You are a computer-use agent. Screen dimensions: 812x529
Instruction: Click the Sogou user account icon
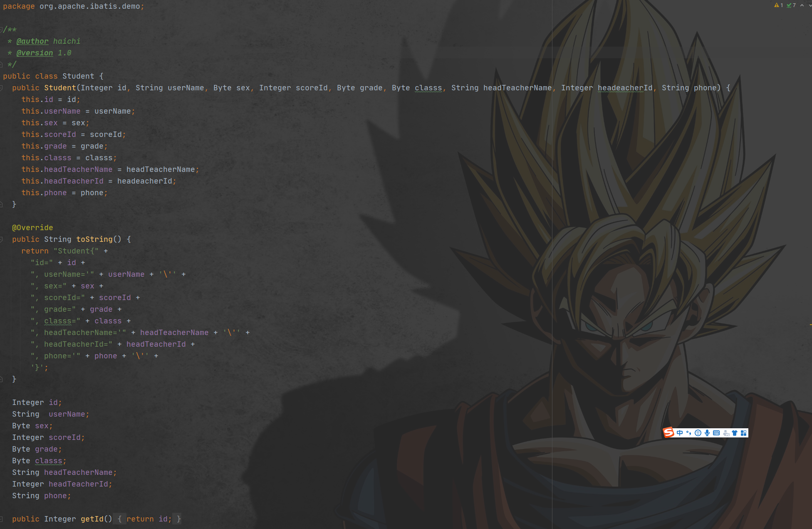pyautogui.click(x=726, y=433)
